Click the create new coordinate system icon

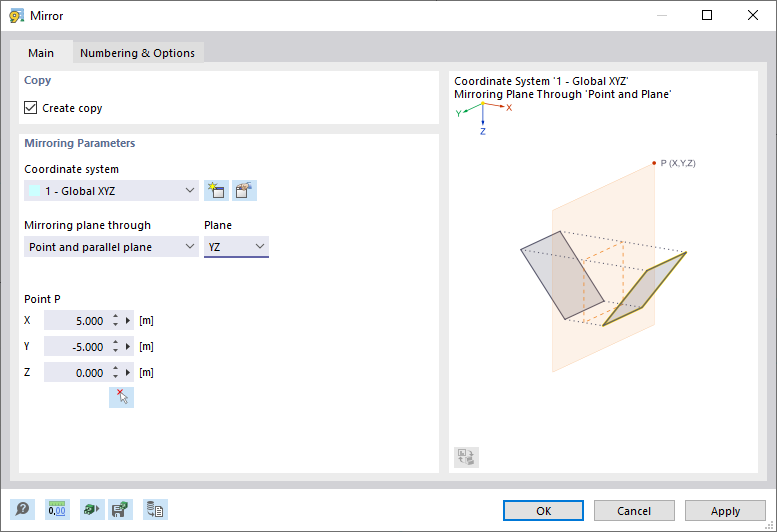click(x=217, y=191)
